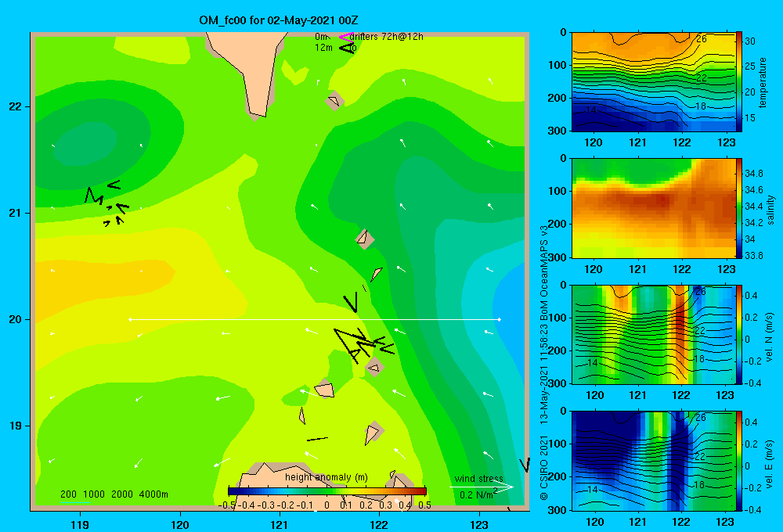
Task: Click the wind stress reference arrow
Action: (x=482, y=487)
